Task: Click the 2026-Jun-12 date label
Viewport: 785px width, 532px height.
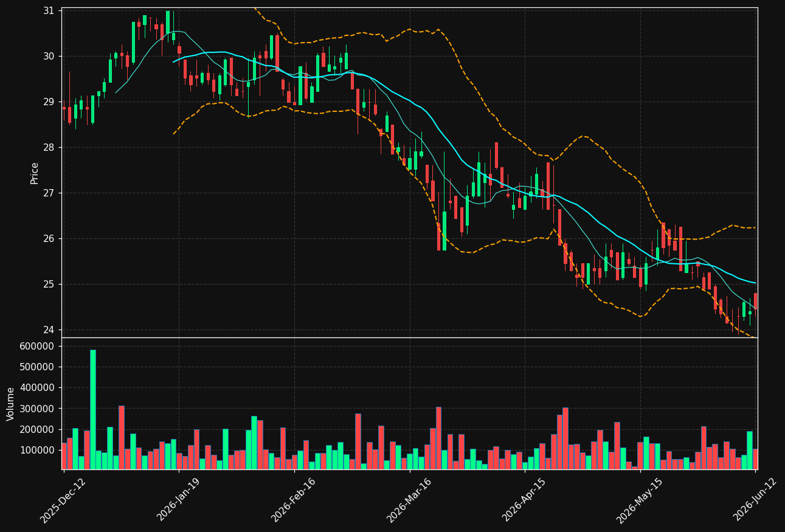Action: tap(755, 500)
